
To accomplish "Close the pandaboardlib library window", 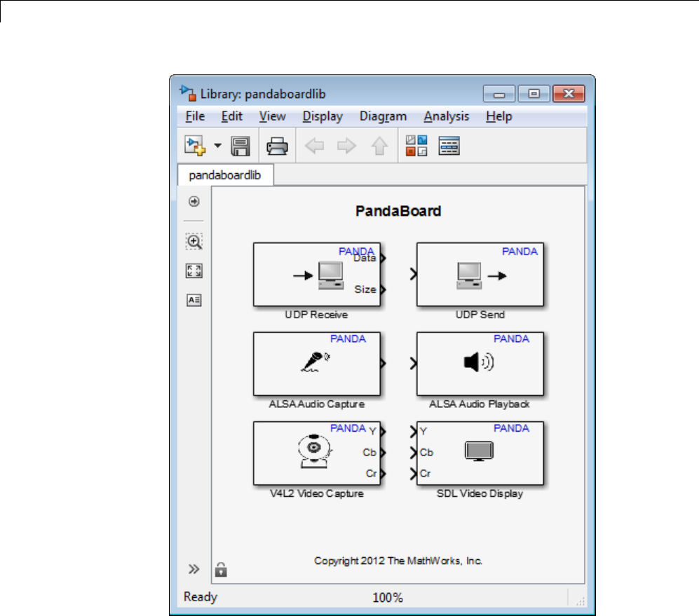I will pyautogui.click(x=569, y=94).
